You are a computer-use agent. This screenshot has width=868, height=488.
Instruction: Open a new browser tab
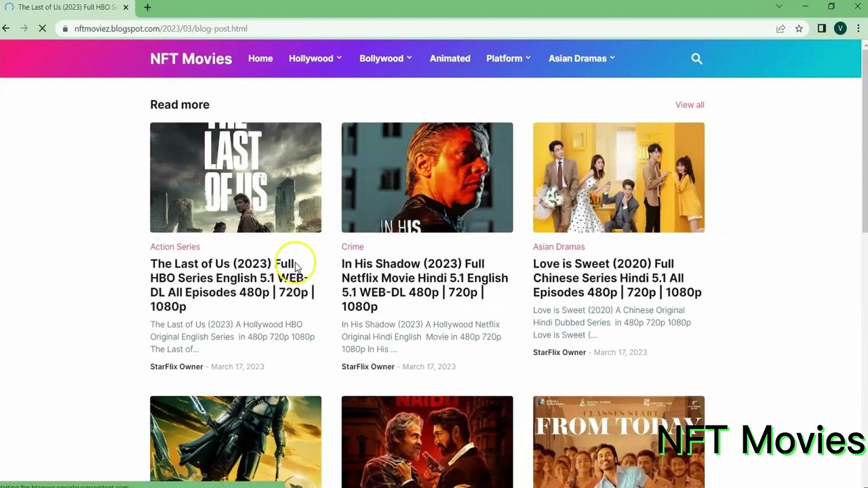(147, 7)
